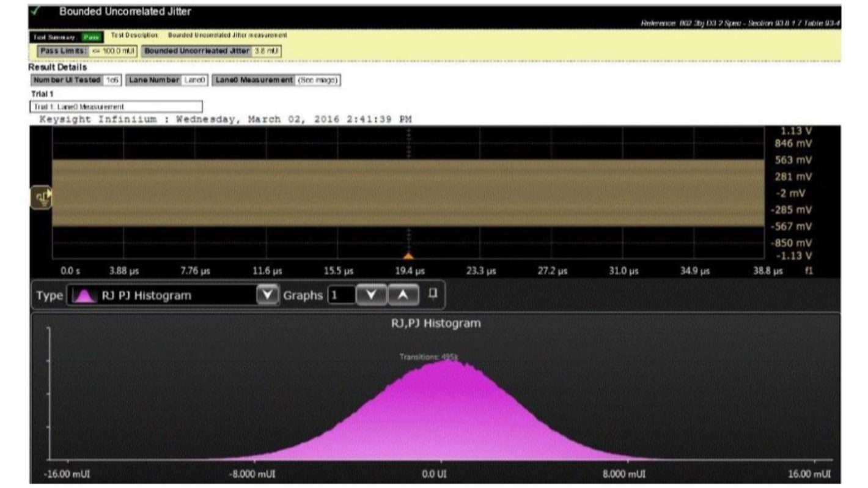
Task: Pin the graph panel with pin icon
Action: click(433, 294)
